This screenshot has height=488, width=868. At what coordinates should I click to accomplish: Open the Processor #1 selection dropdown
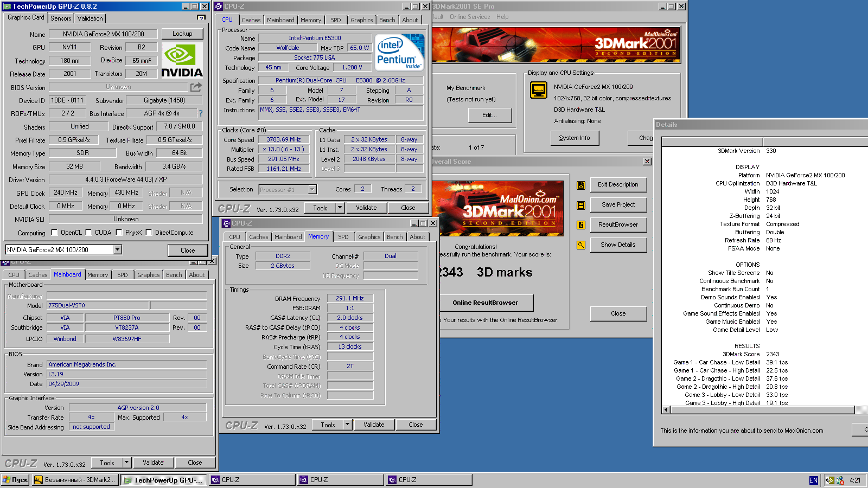[x=312, y=190]
